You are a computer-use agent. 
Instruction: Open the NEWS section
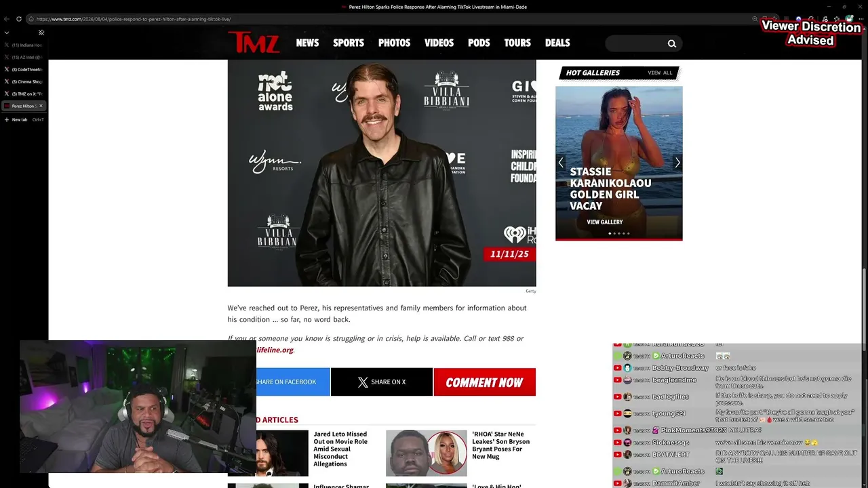pos(307,43)
